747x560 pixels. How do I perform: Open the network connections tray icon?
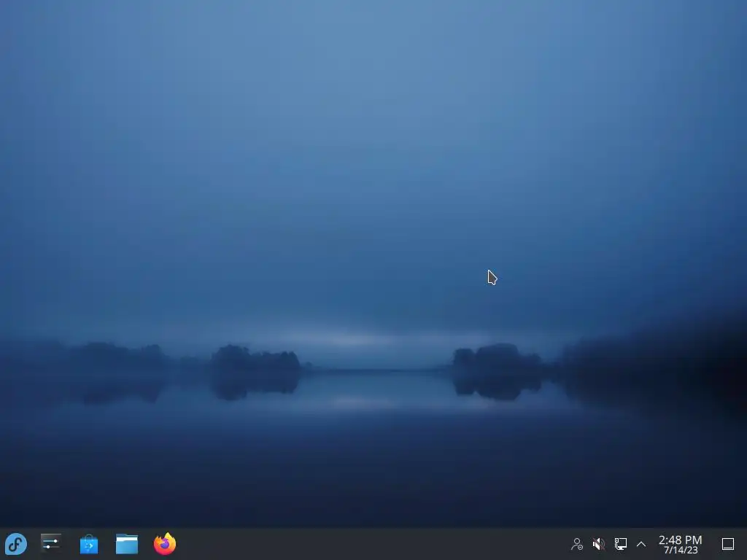(620, 544)
